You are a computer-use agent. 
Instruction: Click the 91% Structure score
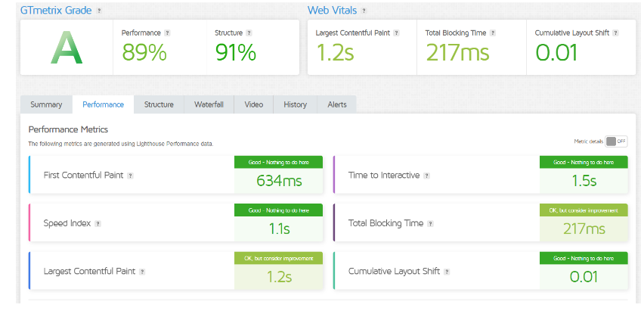point(236,53)
